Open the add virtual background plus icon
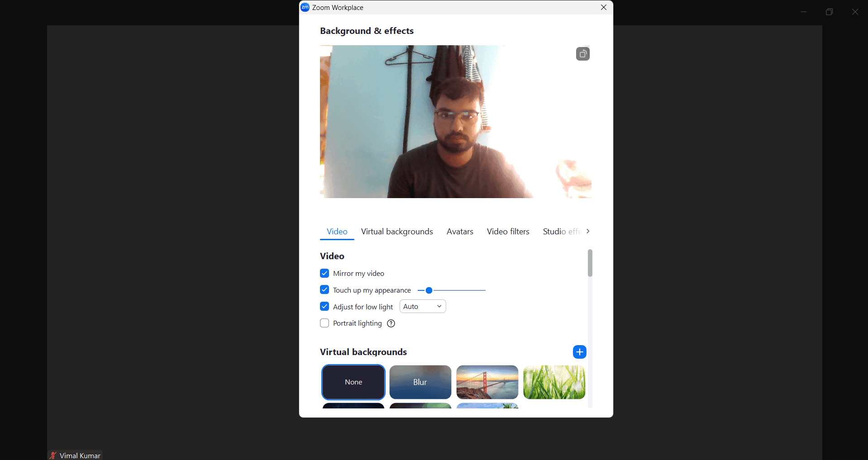Image resolution: width=868 pixels, height=460 pixels. pyautogui.click(x=579, y=351)
